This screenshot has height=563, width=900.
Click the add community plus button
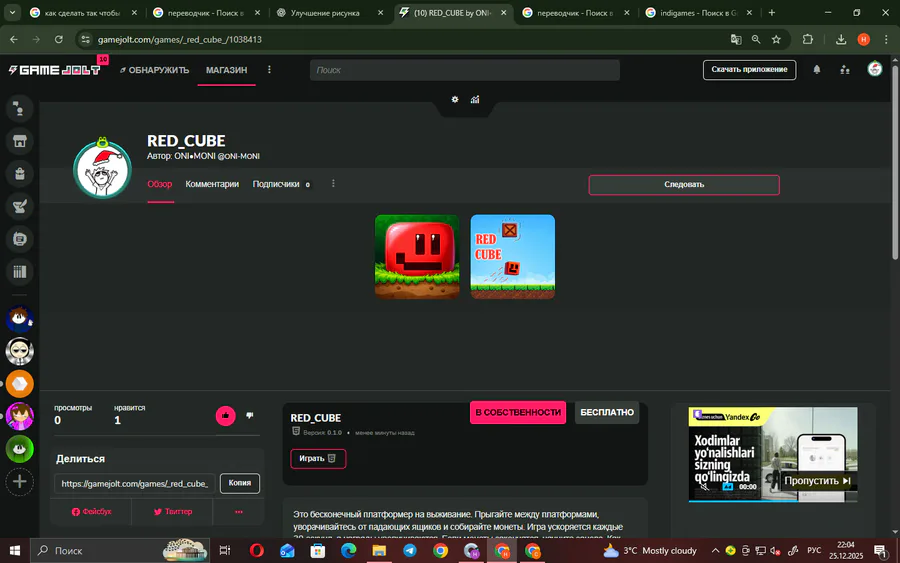coord(20,482)
